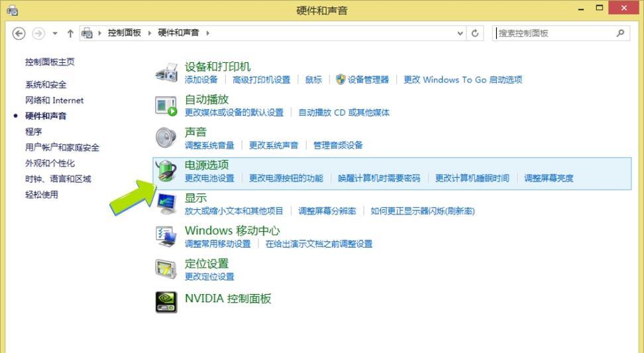Go back with the Back arrow button

(x=19, y=33)
